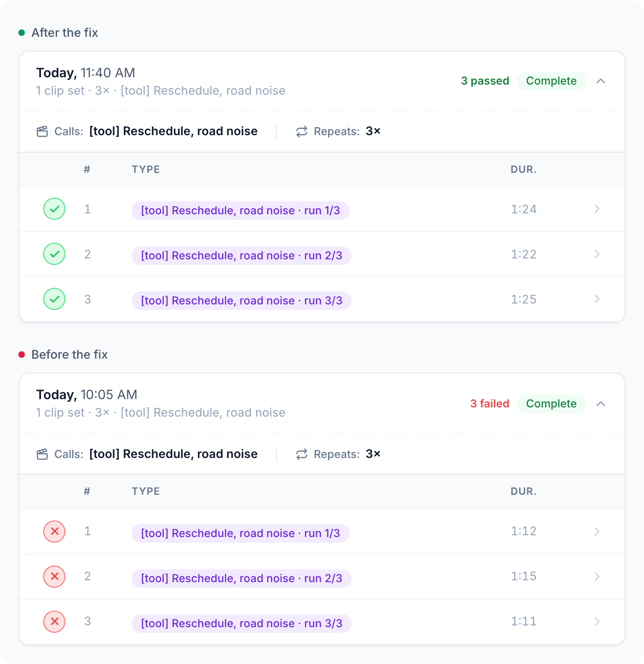Select the run 1/3 tag in the 10:05 AM card
This screenshot has width=644, height=664.
[241, 533]
